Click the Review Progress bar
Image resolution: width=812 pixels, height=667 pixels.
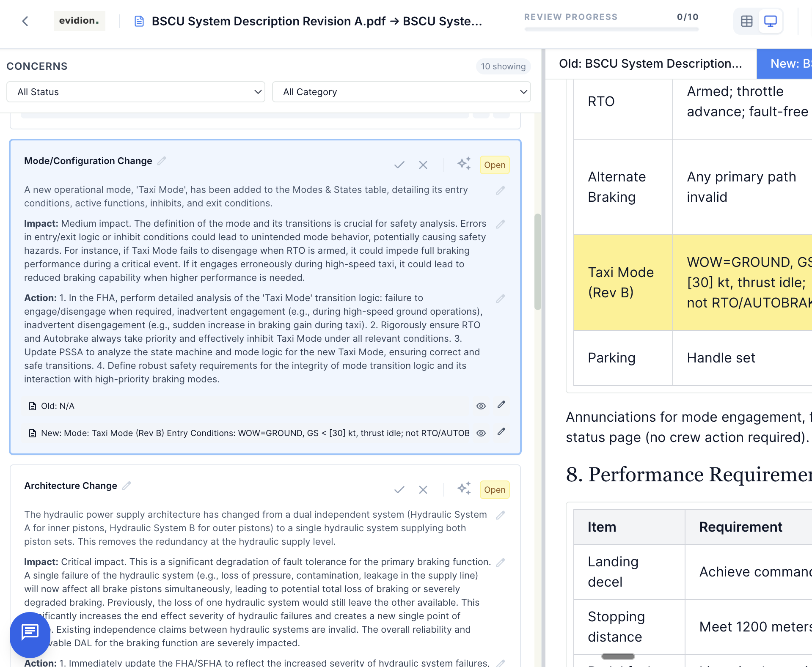click(611, 29)
